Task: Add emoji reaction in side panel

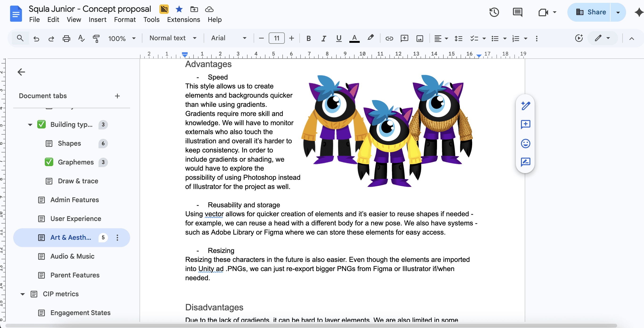Action: pos(525,143)
